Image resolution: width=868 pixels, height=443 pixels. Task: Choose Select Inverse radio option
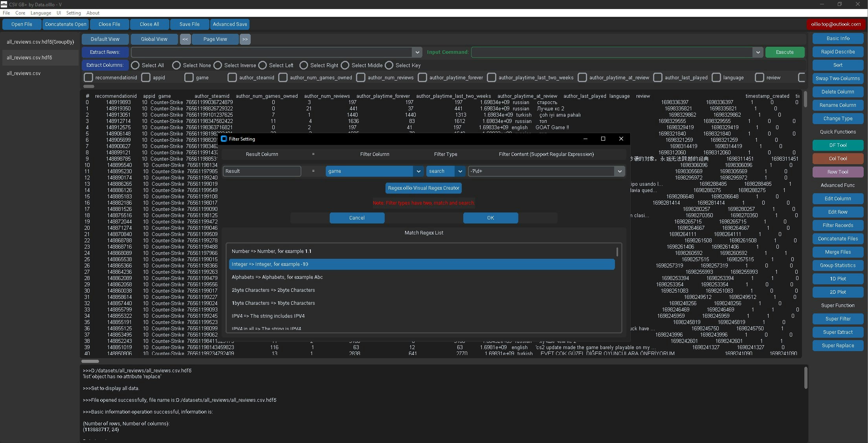pyautogui.click(x=218, y=65)
